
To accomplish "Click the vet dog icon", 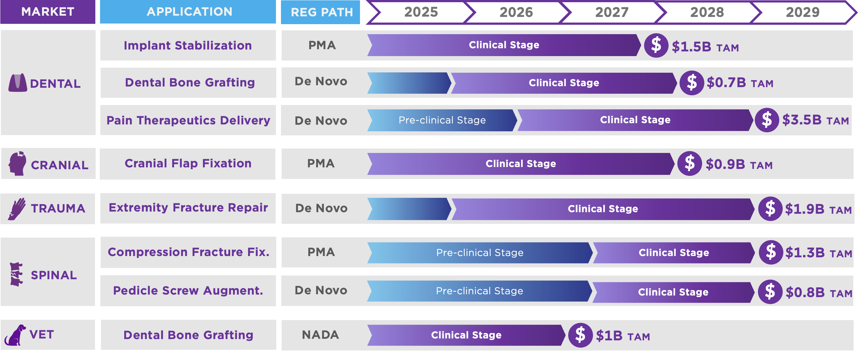I will (15, 335).
